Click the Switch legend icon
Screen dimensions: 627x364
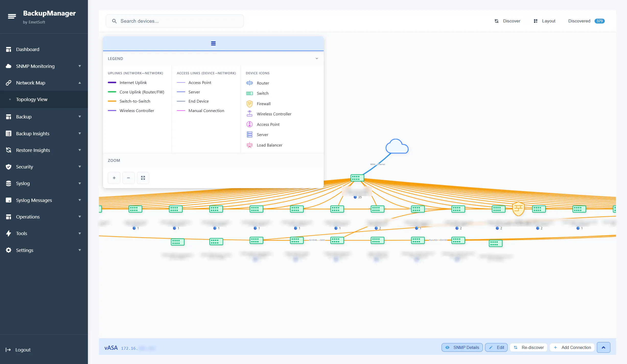[249, 93]
